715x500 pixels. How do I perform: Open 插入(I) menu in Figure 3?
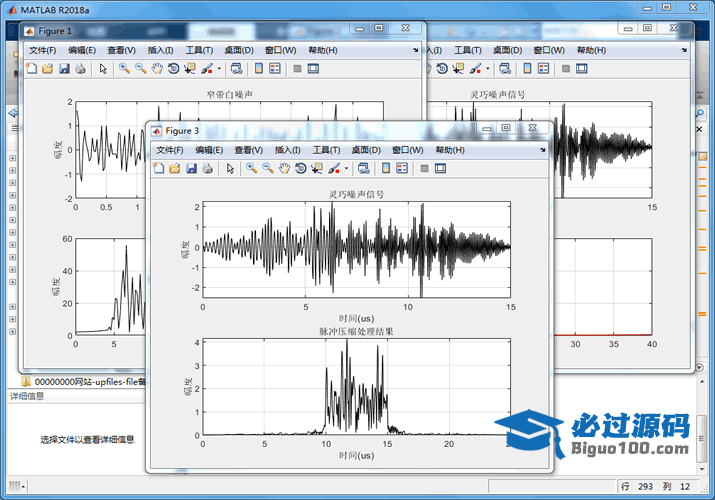(x=287, y=150)
